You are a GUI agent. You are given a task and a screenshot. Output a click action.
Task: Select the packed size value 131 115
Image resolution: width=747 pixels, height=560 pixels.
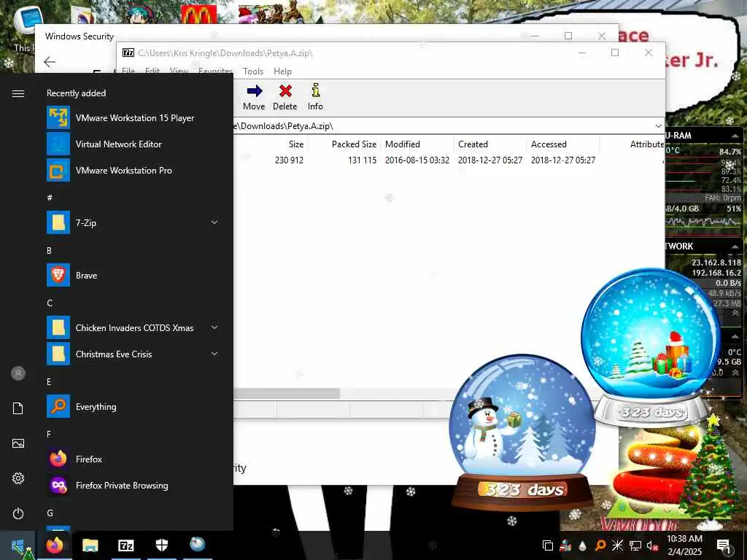click(x=362, y=160)
